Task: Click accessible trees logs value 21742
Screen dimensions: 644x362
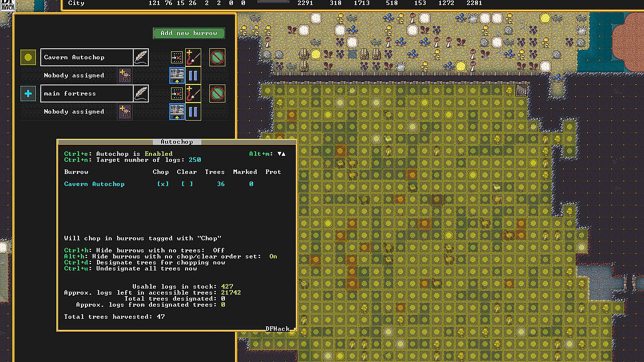Action: click(231, 293)
